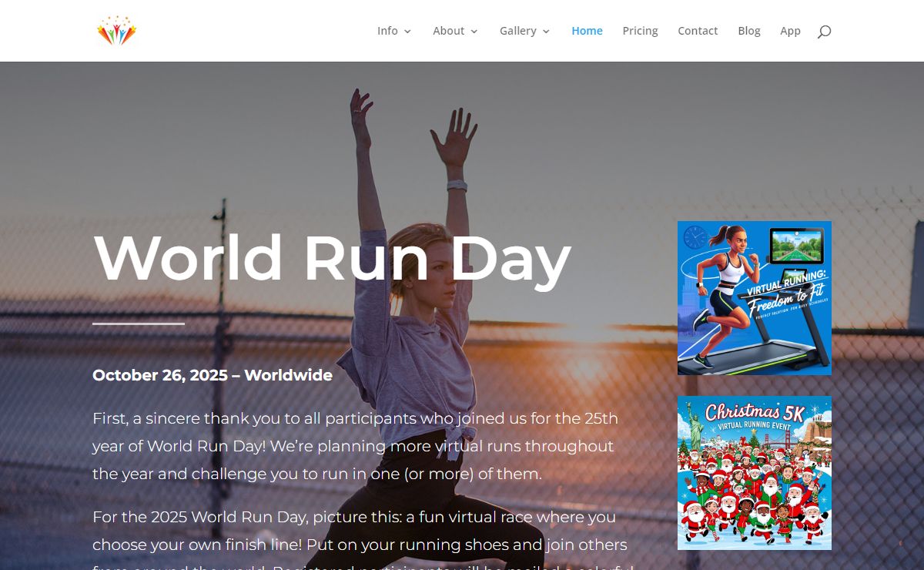Expand the About dropdown chevron

[x=474, y=32]
